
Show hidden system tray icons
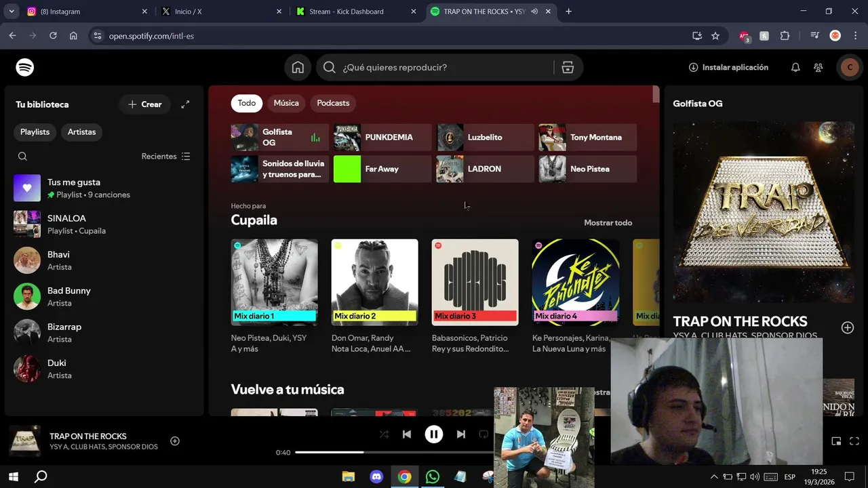point(713,476)
